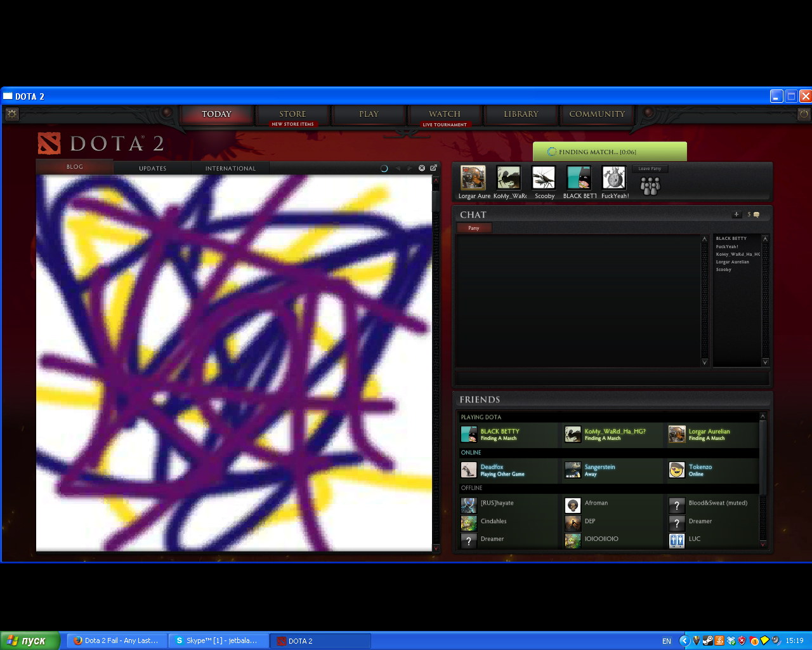Screen dimensions: 812x650
Task: Open the Windows Start (пуск) menu
Action: click(30, 640)
